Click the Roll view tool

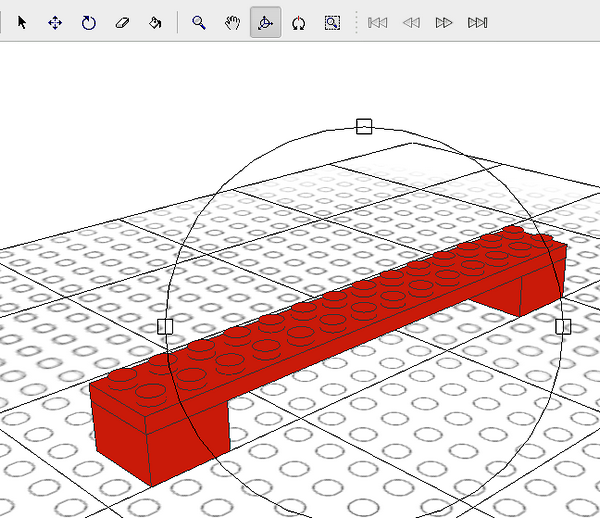tap(298, 23)
